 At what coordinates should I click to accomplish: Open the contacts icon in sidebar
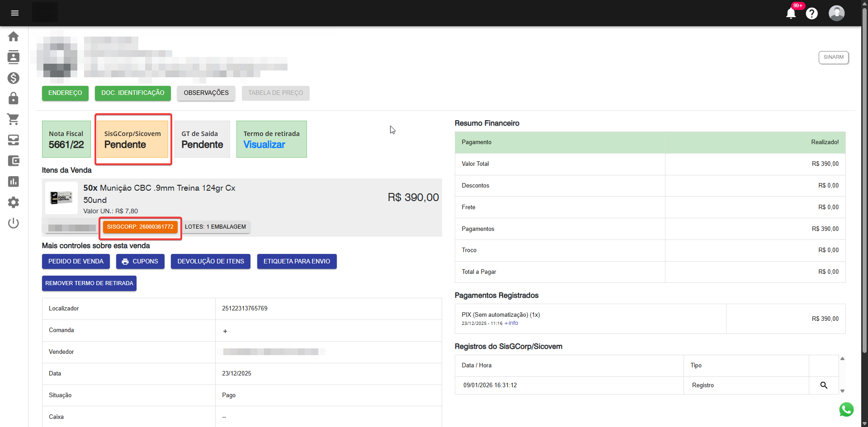click(14, 57)
